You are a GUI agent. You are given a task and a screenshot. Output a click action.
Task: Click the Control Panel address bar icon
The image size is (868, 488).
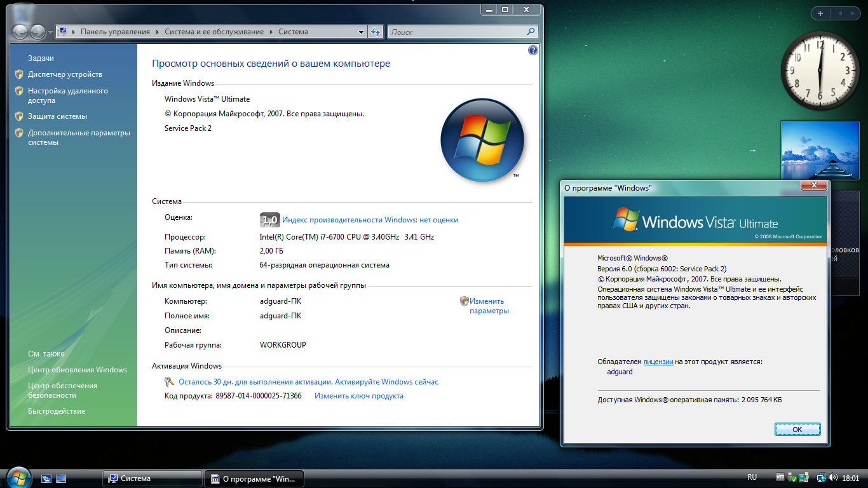63,32
